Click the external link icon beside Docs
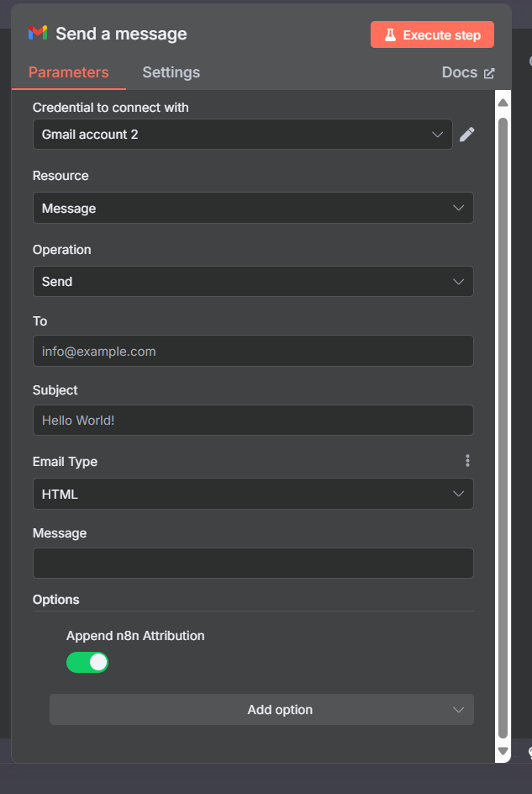This screenshot has height=794, width=532. (489, 73)
